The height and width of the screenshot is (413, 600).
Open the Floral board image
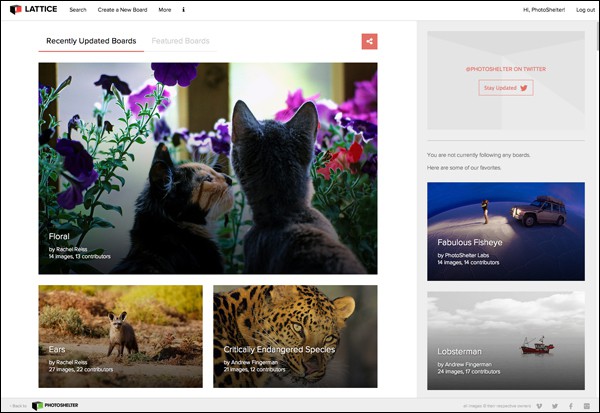point(207,168)
